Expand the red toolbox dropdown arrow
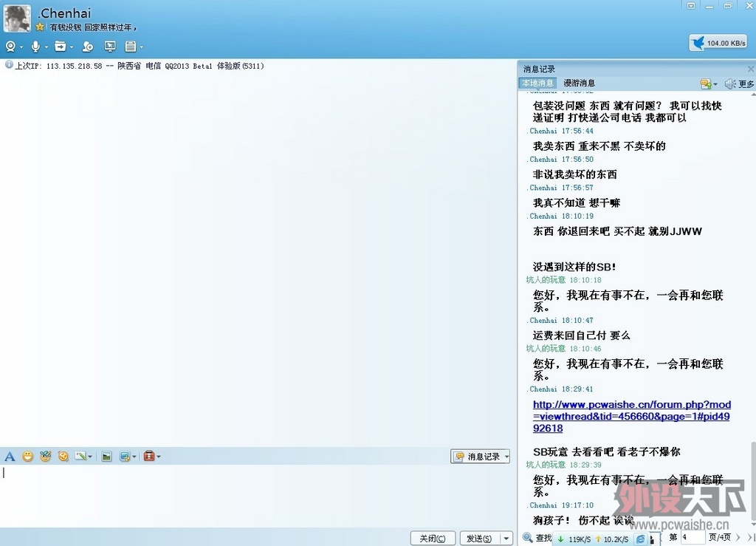The image size is (756, 546). [x=159, y=457]
